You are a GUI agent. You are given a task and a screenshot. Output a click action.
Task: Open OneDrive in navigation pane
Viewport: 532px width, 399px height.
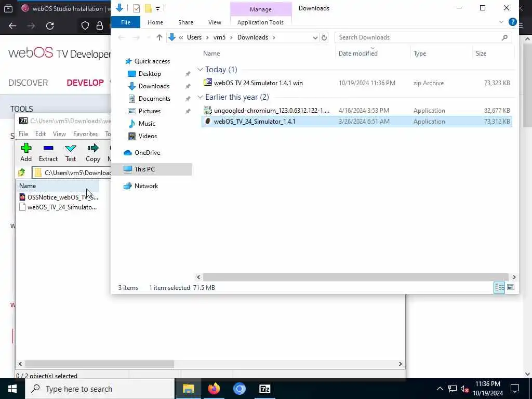click(147, 153)
